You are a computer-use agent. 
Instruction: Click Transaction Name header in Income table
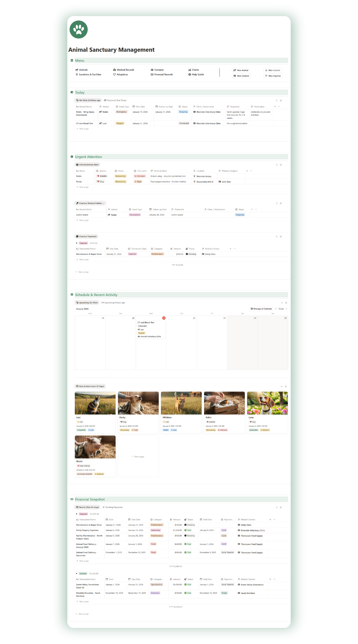(86, 579)
